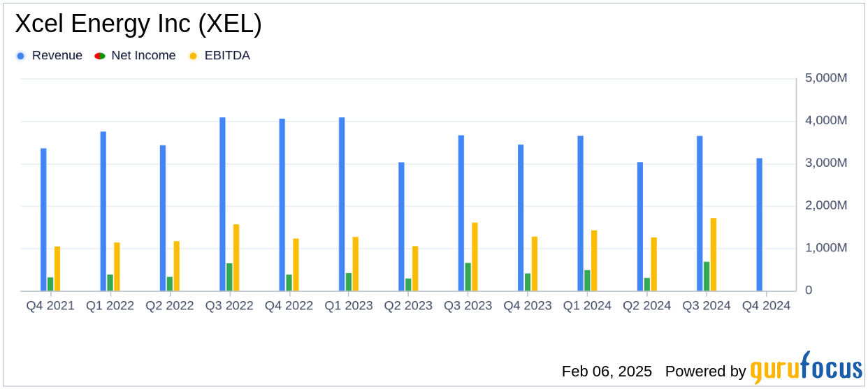
Task: Click the 0 y-axis value
Action: (809, 290)
